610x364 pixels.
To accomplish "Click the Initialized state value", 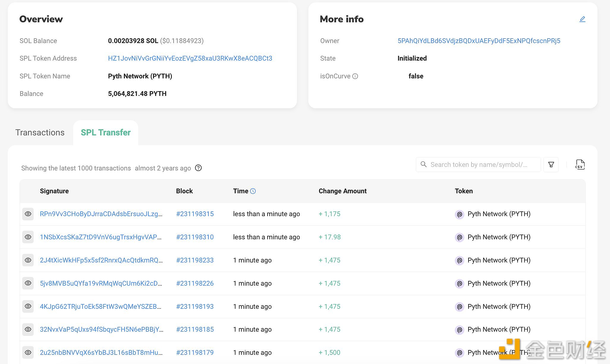I will (x=412, y=58).
